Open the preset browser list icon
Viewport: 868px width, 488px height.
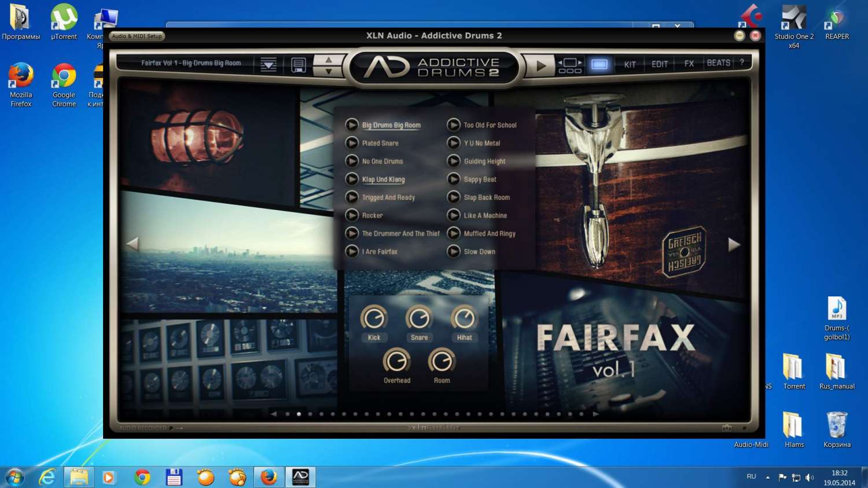pos(268,65)
